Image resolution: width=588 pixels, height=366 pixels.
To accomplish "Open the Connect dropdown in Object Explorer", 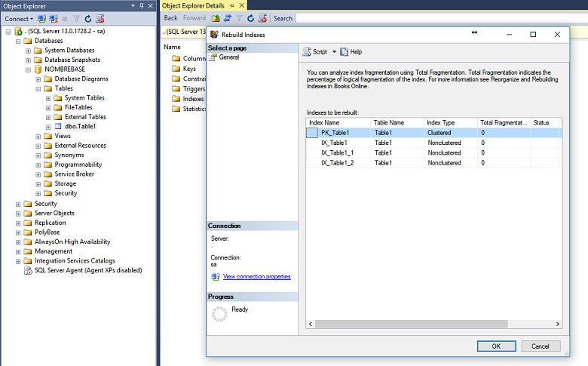I will click(19, 19).
